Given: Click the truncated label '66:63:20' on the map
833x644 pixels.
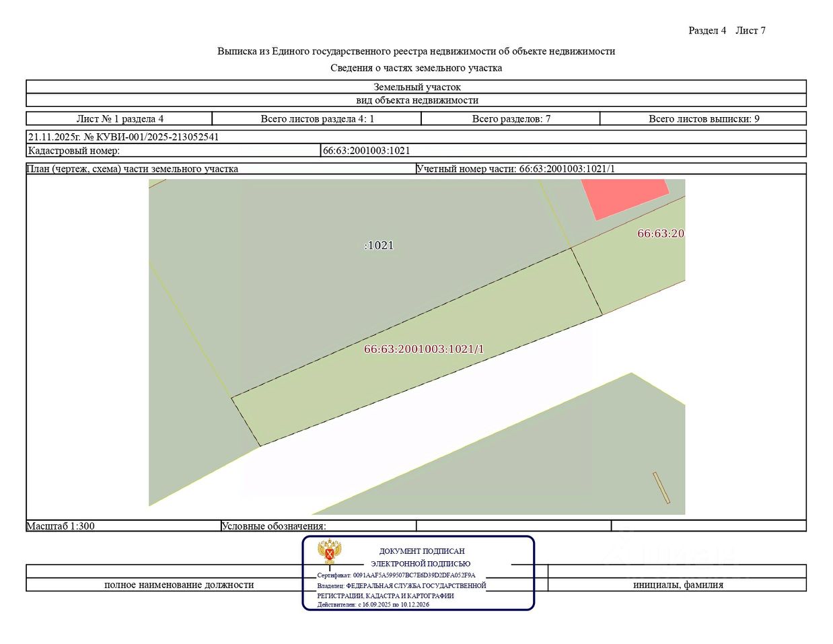Looking at the screenshot, I should pos(661,234).
